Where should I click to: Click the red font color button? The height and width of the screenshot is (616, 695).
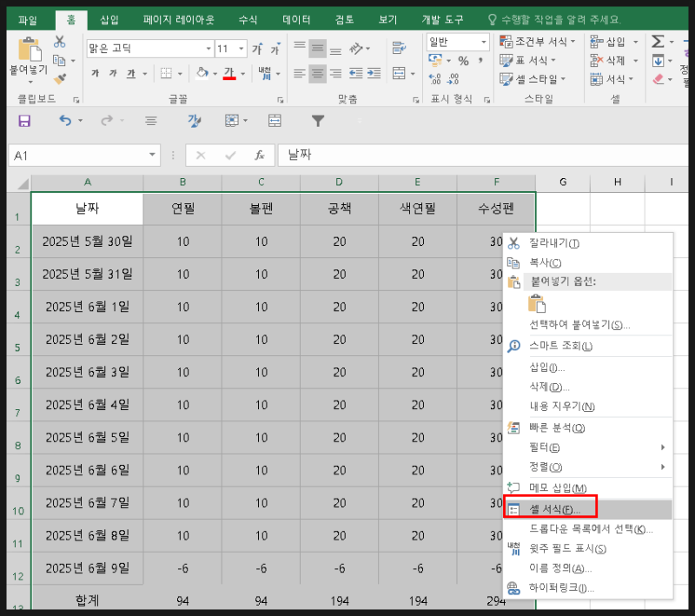(x=229, y=73)
